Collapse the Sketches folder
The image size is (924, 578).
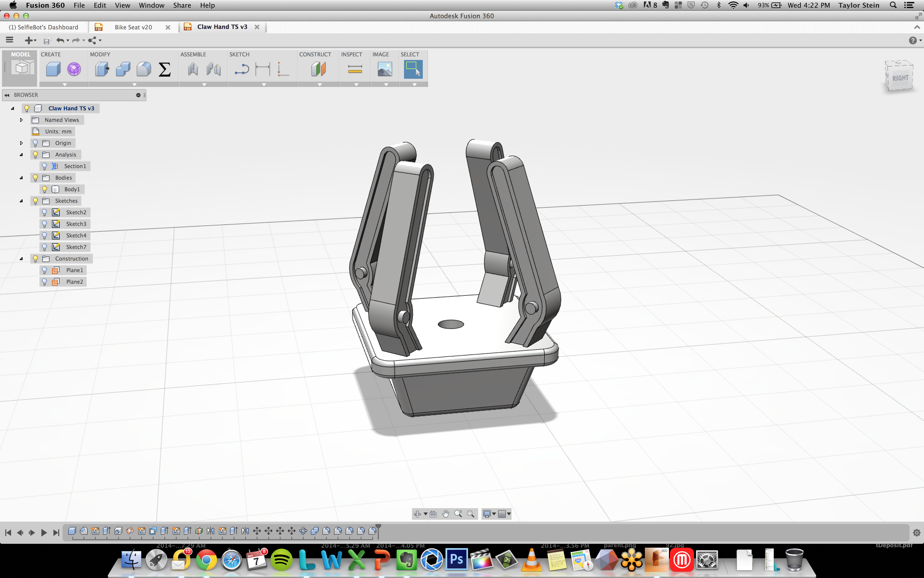click(21, 201)
